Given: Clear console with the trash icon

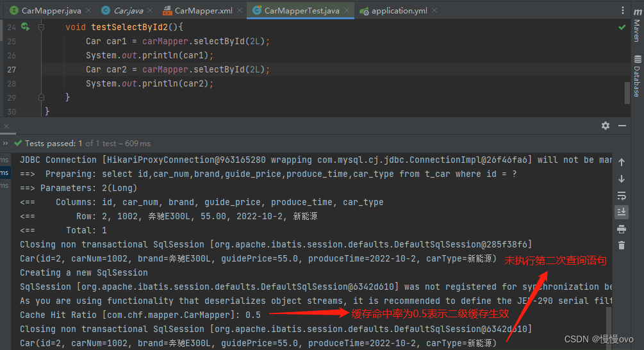Looking at the screenshot, I should (x=622, y=246).
